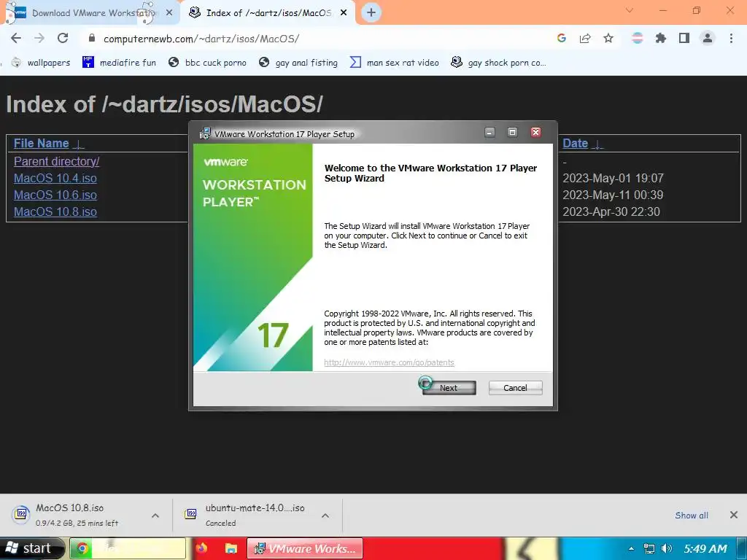Click the VMware setup title bar icon
Viewport: 747px width, 560px height.
(x=205, y=133)
